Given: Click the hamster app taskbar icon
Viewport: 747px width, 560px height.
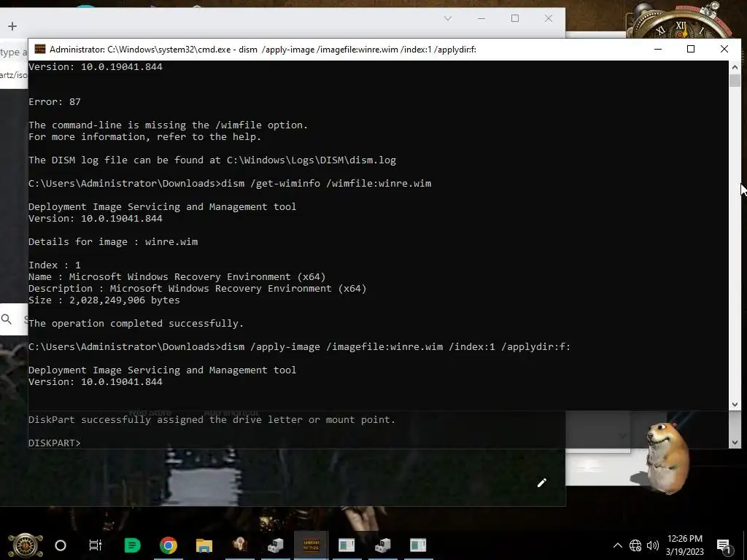Looking at the screenshot, I should pyautogui.click(x=239, y=545).
